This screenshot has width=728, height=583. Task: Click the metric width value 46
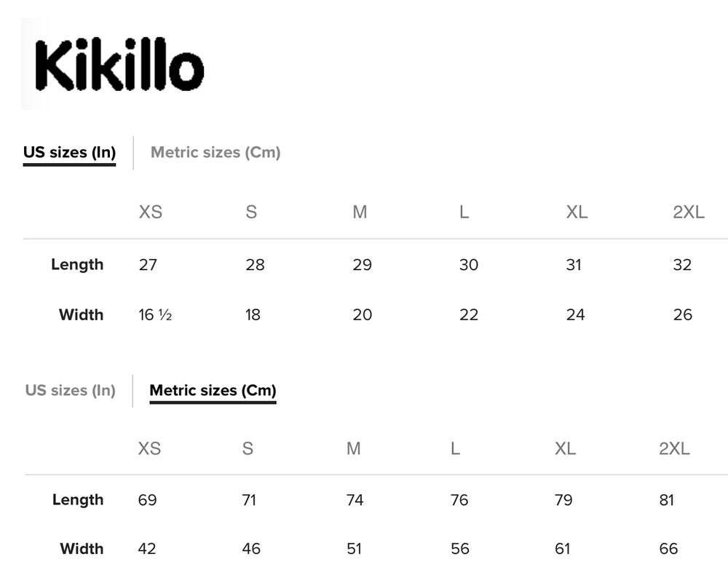[x=251, y=549]
